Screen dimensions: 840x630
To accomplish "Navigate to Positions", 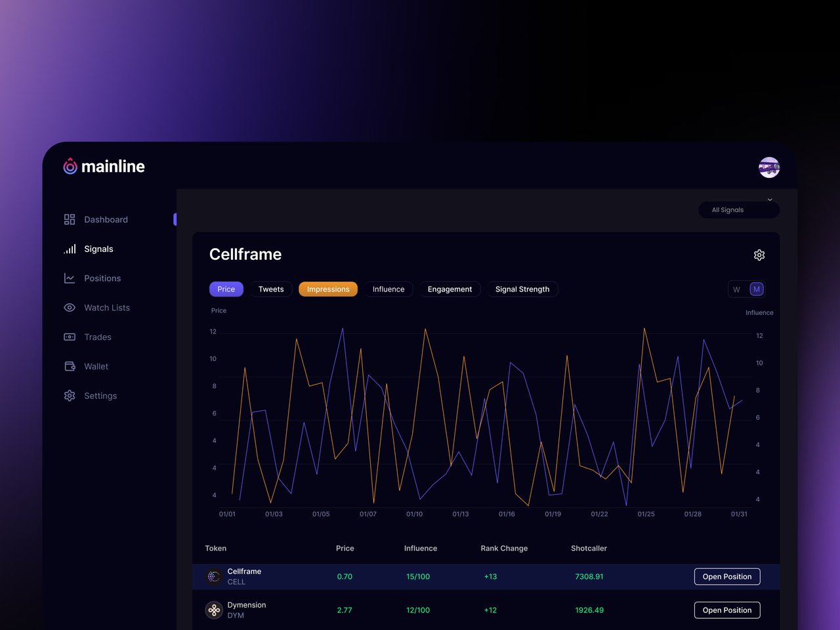I will click(102, 278).
